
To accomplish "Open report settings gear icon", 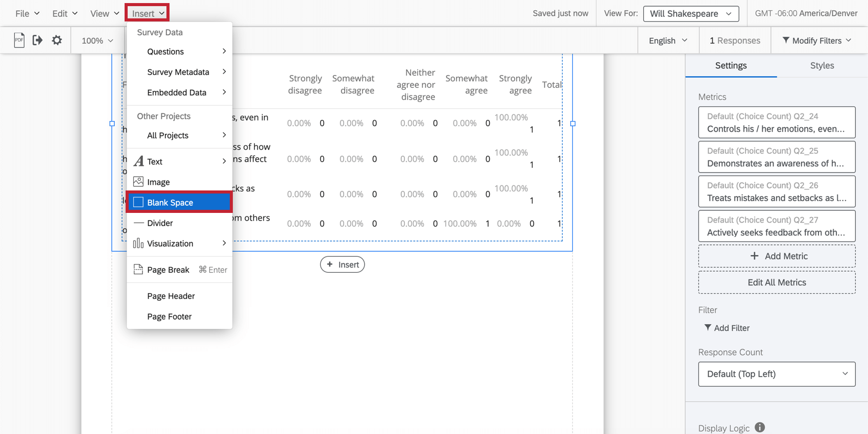I will pyautogui.click(x=57, y=40).
